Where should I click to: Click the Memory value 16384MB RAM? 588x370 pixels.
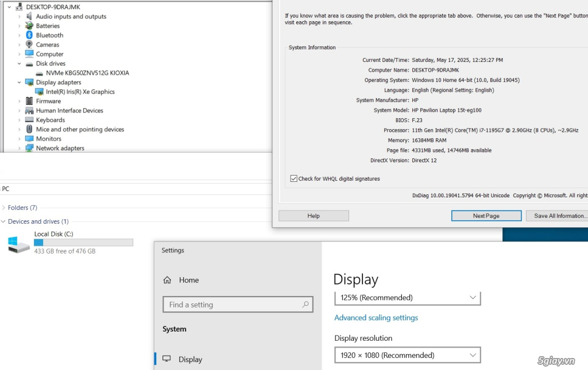pos(429,140)
